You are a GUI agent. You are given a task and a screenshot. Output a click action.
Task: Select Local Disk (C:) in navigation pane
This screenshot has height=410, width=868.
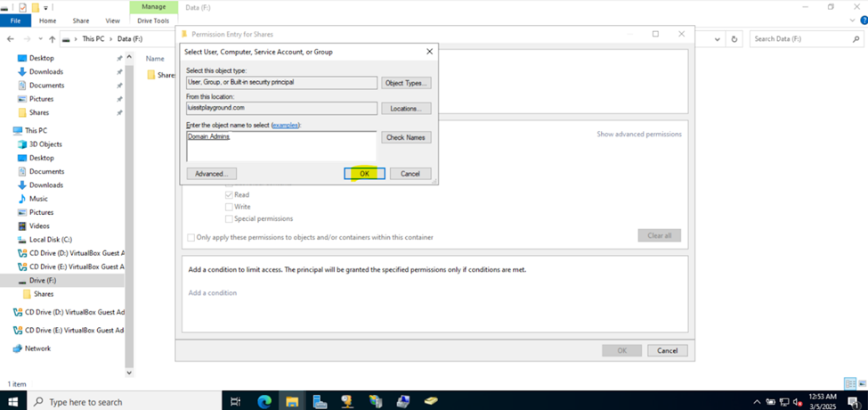[50, 240]
